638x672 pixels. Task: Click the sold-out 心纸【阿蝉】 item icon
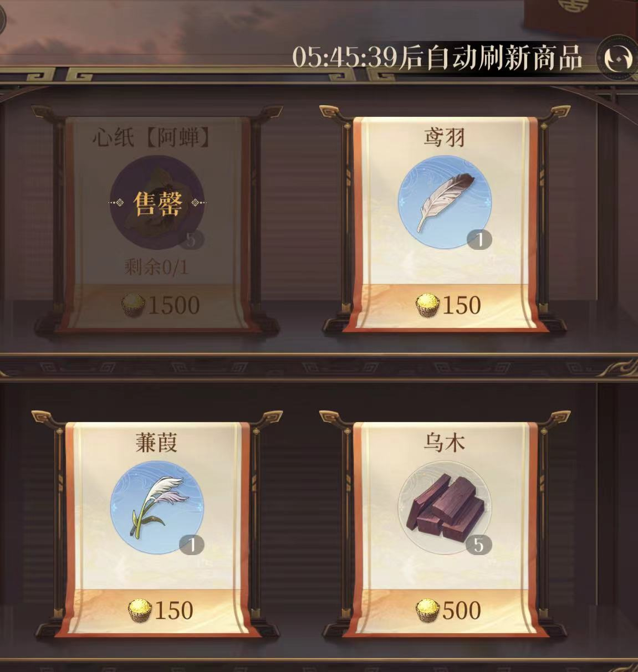[157, 202]
